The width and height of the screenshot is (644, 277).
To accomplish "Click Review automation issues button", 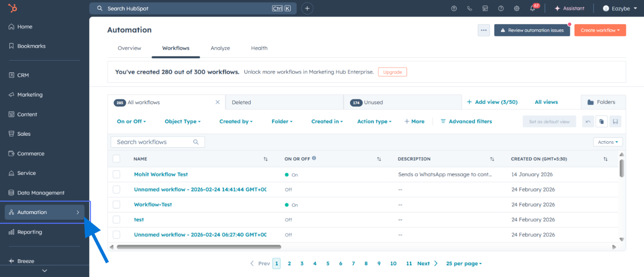I will 532,30.
